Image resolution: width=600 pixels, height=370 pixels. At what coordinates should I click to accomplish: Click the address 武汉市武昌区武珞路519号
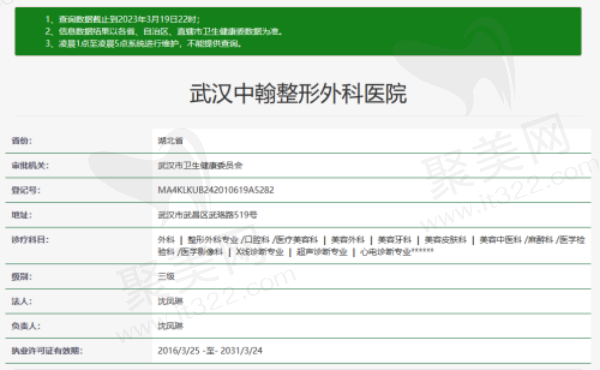pos(207,215)
